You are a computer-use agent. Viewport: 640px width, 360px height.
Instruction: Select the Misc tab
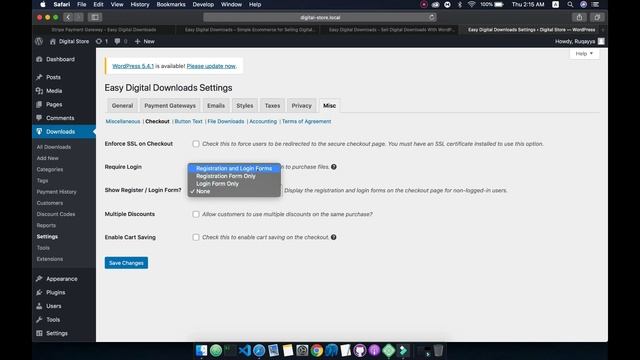(x=329, y=105)
